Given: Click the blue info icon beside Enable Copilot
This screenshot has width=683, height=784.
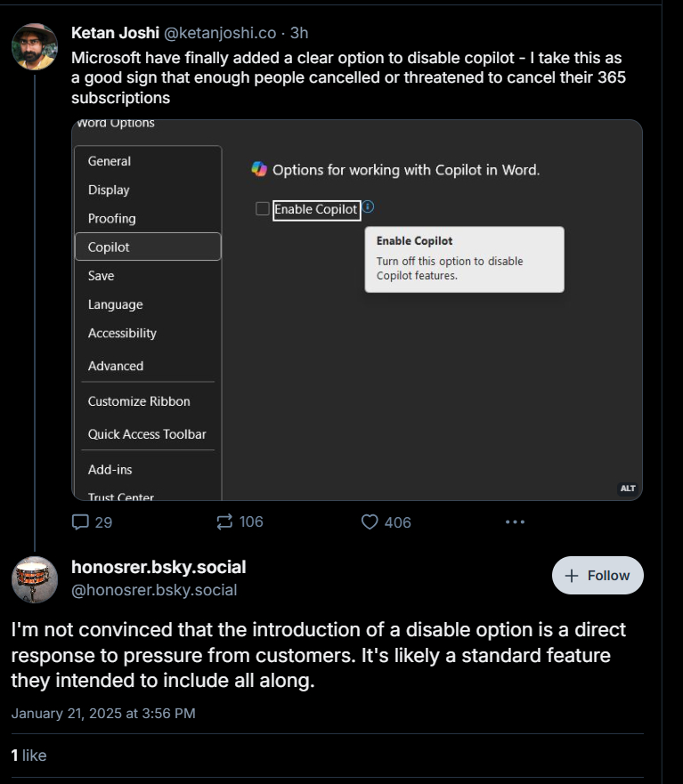Looking at the screenshot, I should 368,206.
